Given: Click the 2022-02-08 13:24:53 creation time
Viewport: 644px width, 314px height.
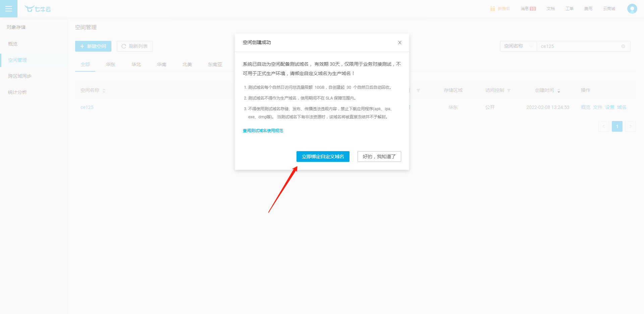Looking at the screenshot, I should [x=548, y=107].
